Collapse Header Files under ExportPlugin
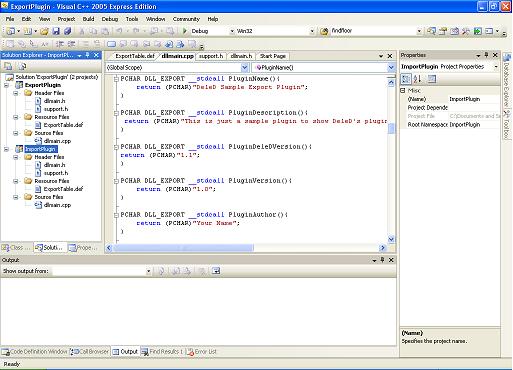Screen dimensions: 513x370 coord(16,93)
